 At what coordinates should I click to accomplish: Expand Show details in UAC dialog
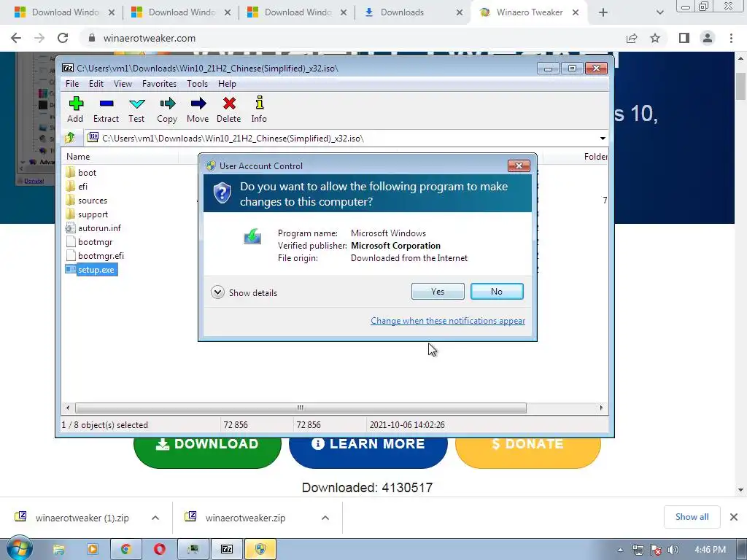244,292
